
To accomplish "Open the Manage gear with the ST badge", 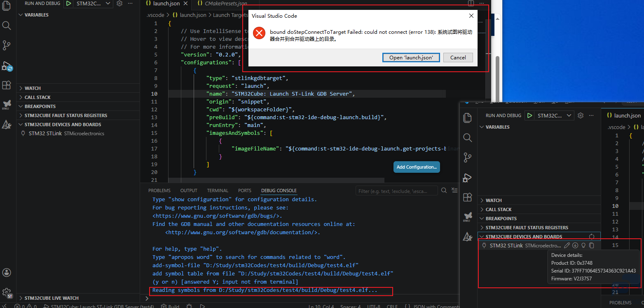I will tap(7, 293).
